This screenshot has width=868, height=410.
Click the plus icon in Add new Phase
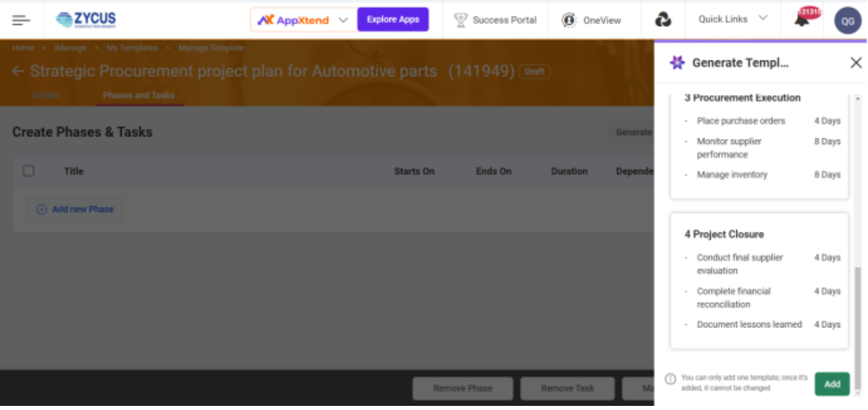[42, 209]
